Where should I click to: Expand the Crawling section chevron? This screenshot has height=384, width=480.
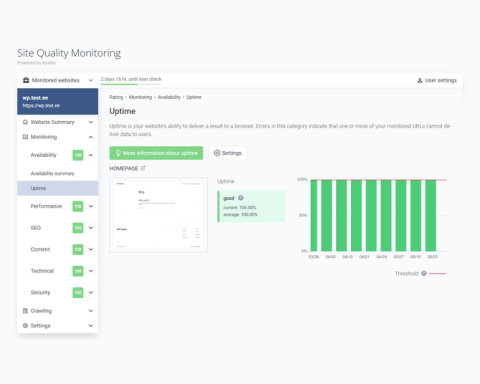point(91,311)
